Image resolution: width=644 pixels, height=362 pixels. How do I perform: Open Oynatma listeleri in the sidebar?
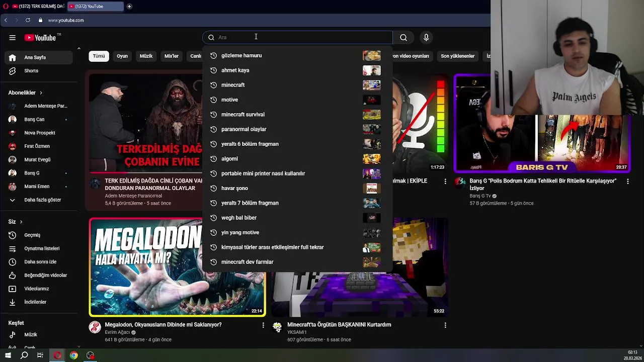coord(38,248)
